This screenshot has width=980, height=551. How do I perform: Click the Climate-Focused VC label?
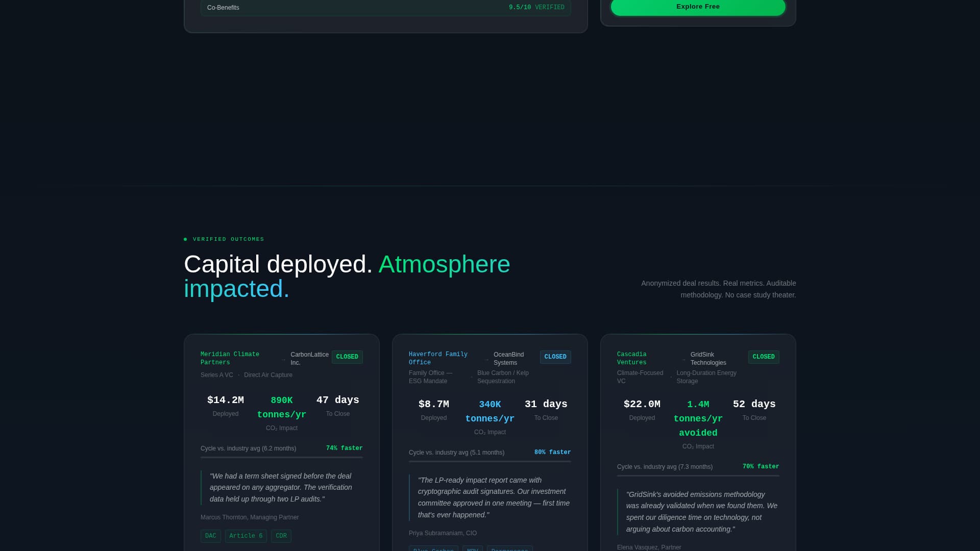[640, 377]
